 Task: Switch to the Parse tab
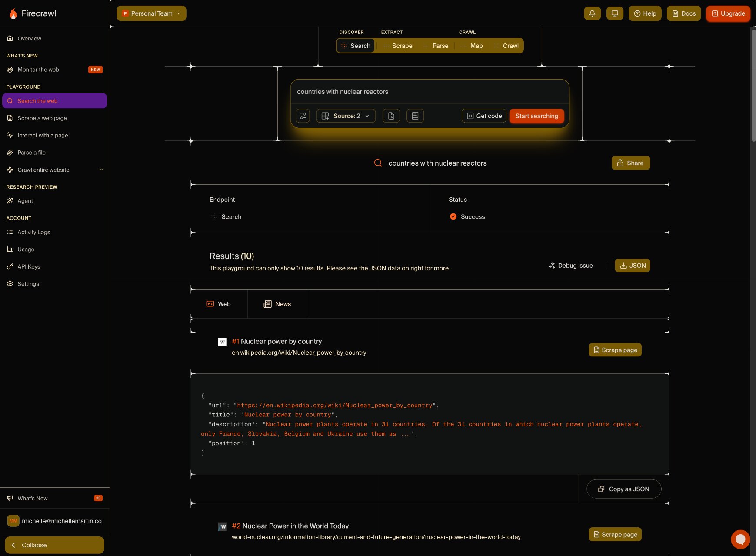click(435, 46)
